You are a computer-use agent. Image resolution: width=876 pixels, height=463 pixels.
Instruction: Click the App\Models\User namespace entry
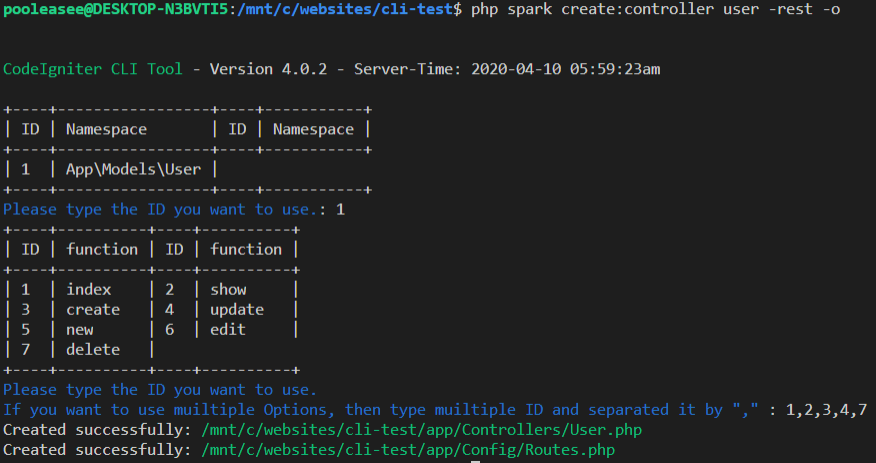tap(134, 169)
